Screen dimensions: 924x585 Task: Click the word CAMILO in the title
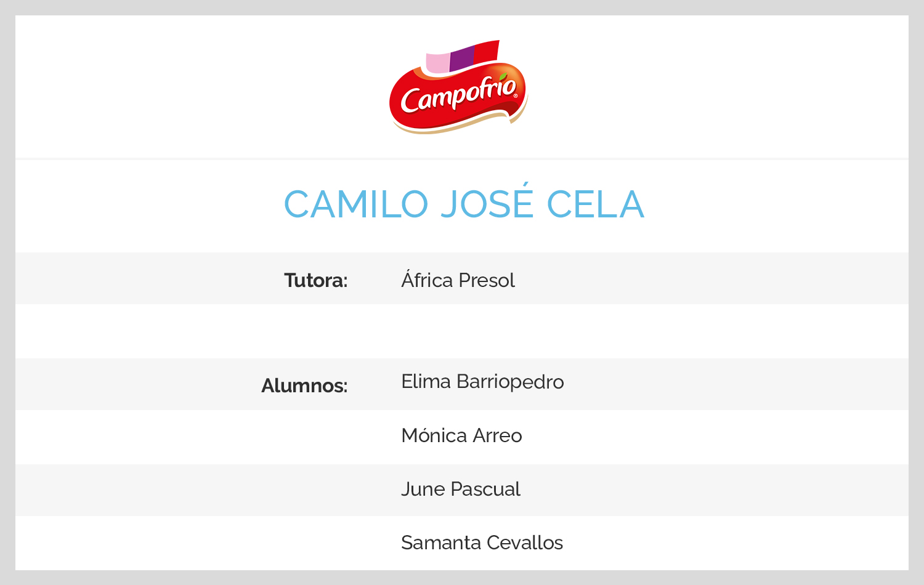click(356, 204)
